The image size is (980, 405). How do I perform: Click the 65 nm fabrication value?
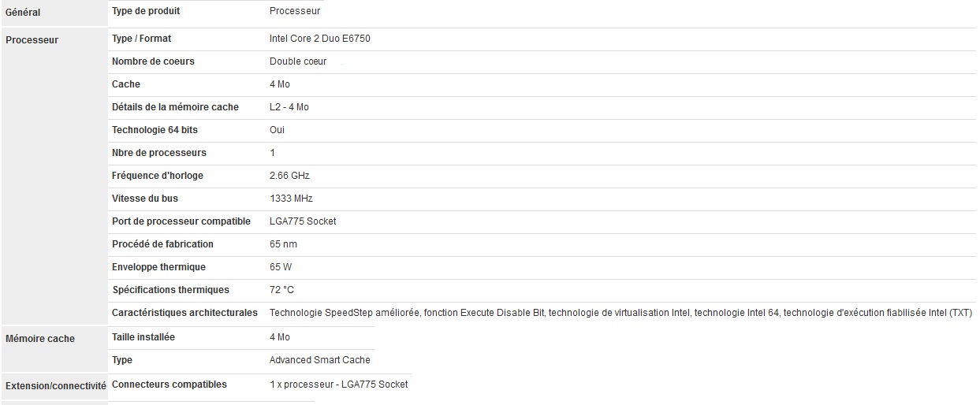point(283,244)
